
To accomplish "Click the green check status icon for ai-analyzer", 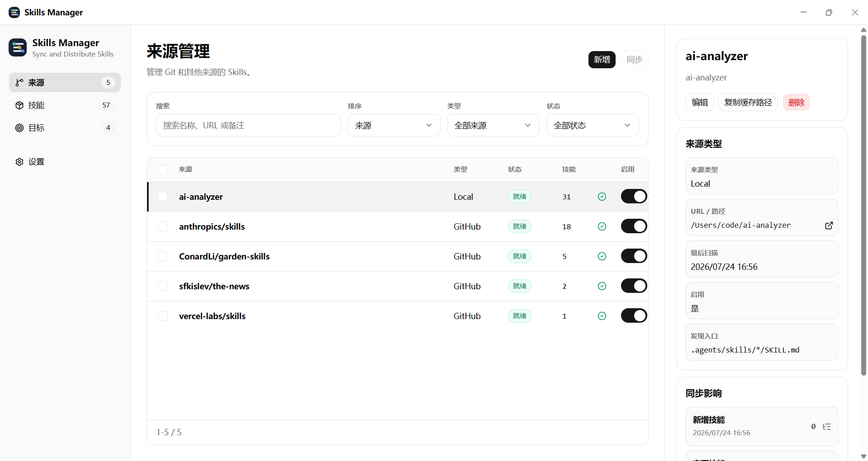I will coord(602,197).
